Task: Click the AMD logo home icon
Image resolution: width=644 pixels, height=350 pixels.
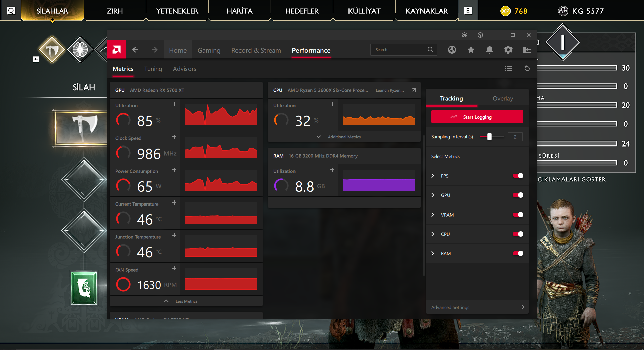Action: [117, 50]
